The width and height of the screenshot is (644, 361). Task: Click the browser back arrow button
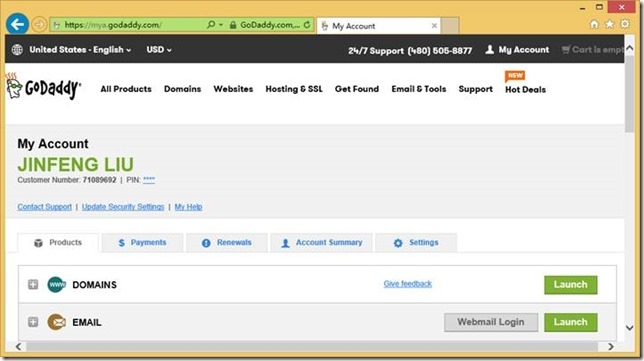tap(17, 24)
